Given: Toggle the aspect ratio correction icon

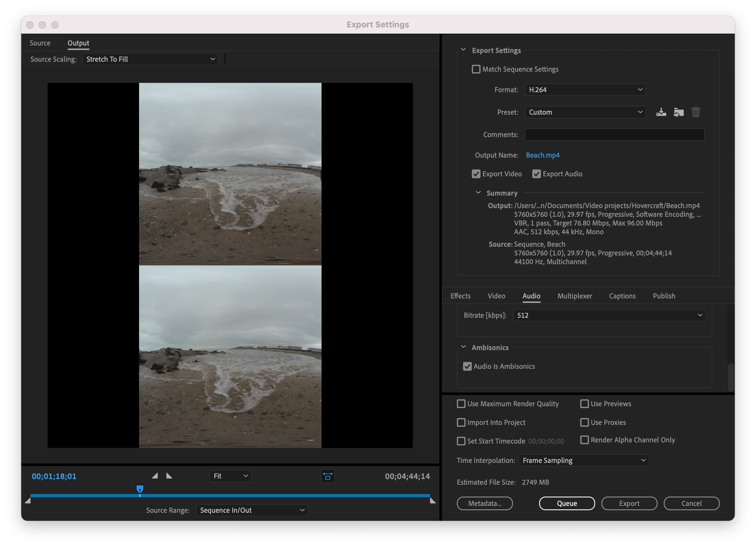Looking at the screenshot, I should [328, 476].
